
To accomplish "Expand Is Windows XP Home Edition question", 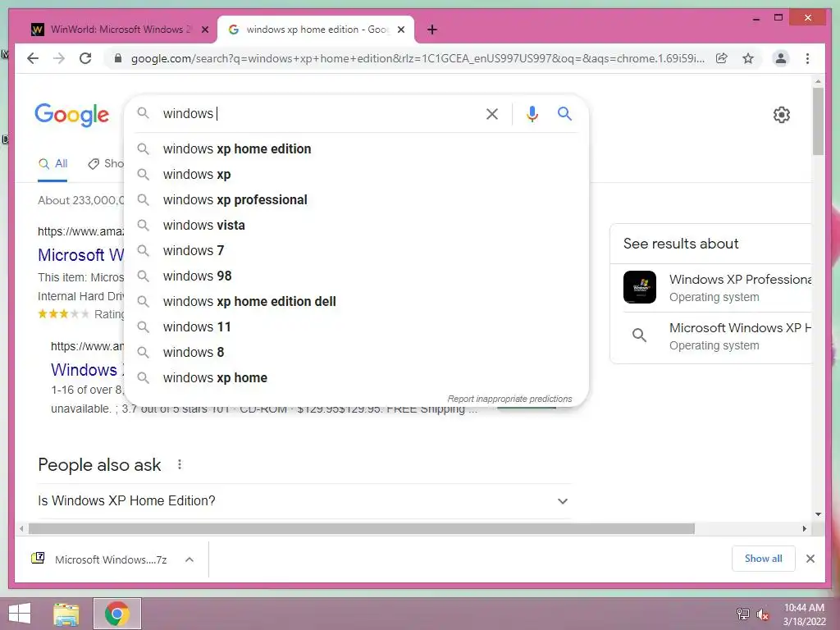I will click(304, 501).
